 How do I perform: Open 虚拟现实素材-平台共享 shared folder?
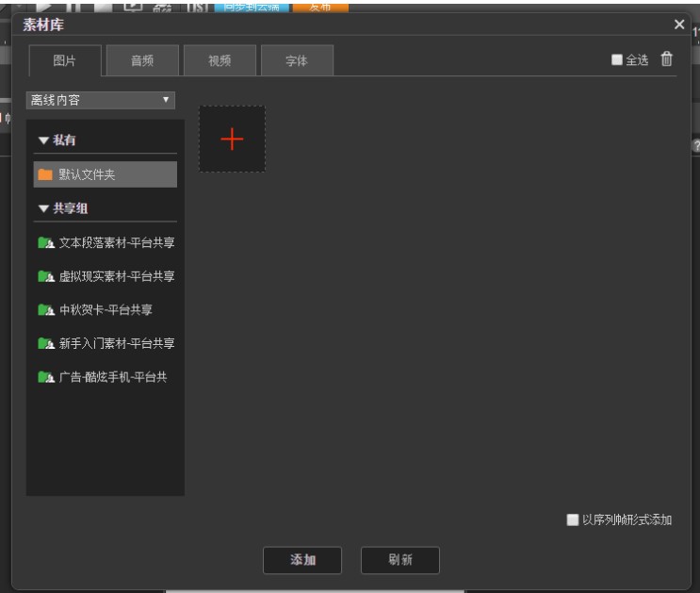point(107,277)
